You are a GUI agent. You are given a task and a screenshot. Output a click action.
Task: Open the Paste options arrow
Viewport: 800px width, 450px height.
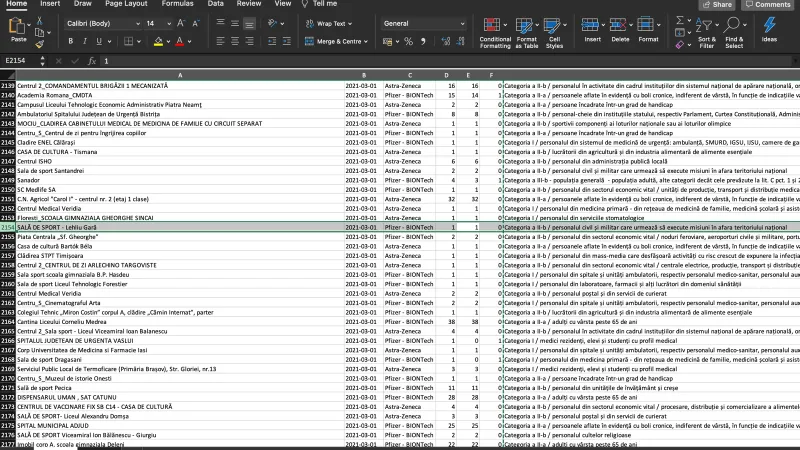tap(29, 24)
